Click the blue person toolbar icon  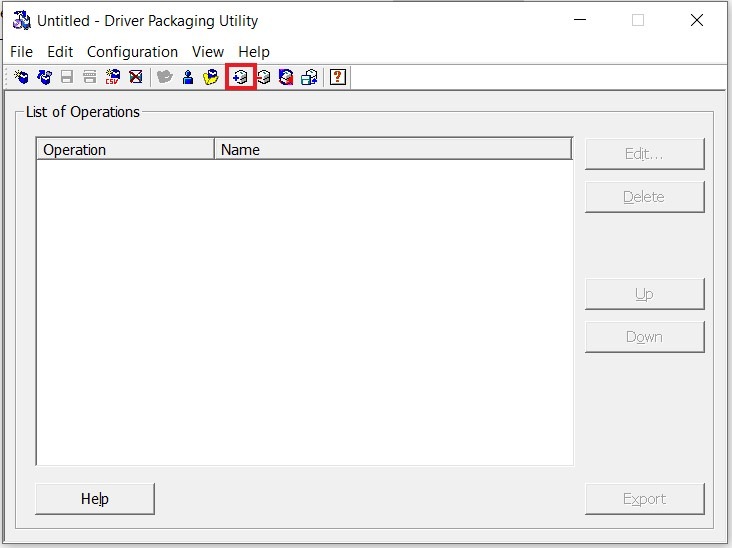(188, 77)
